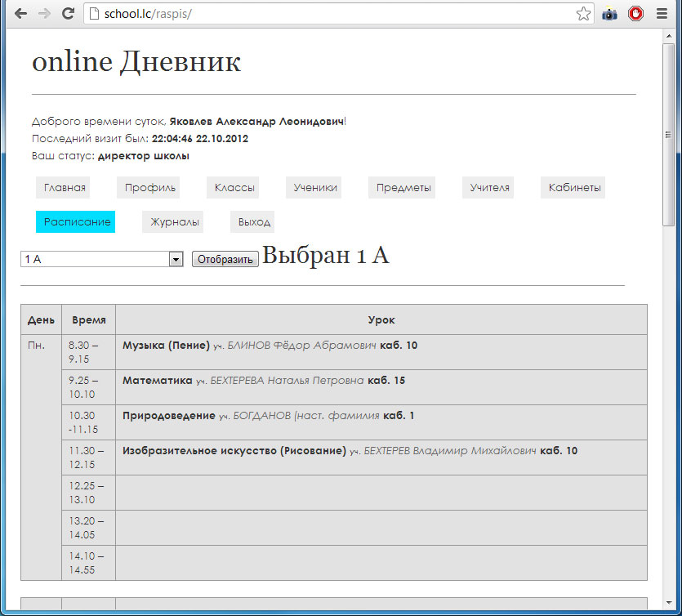
Task: Reload the page with the refresh icon
Action: pos(68,14)
